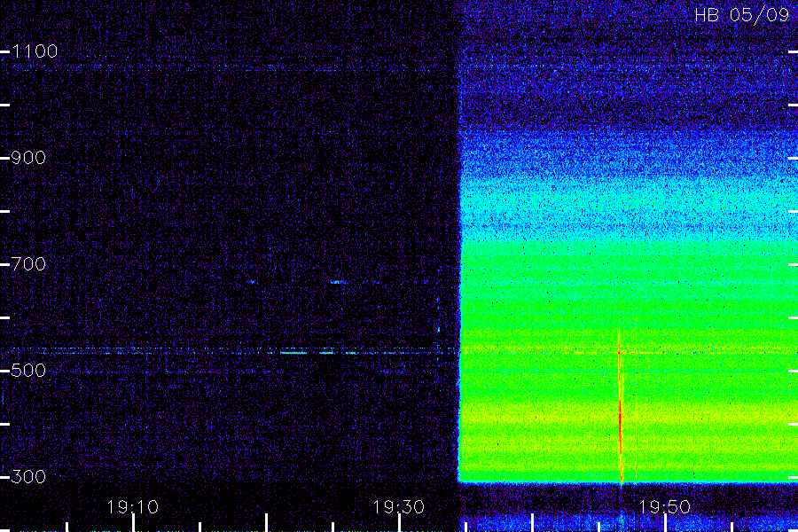Click the 19:10 time axis label
The height and width of the screenshot is (532, 798).
(133, 507)
